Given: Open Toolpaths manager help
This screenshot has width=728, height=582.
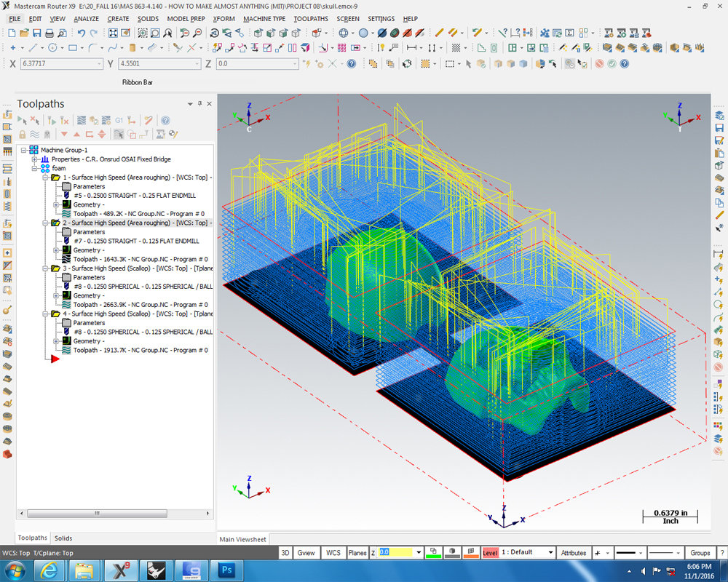Looking at the screenshot, I should 165,121.
